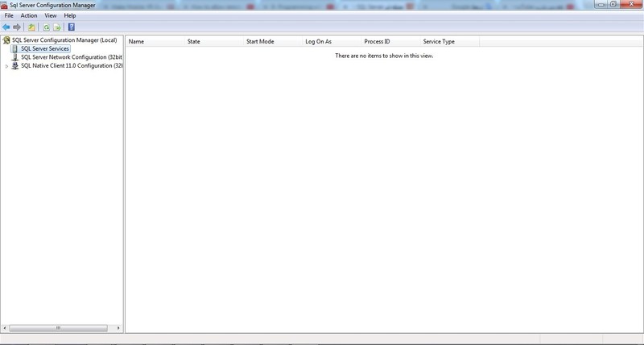Click the tree pane scrollbar left arrow

[5, 328]
